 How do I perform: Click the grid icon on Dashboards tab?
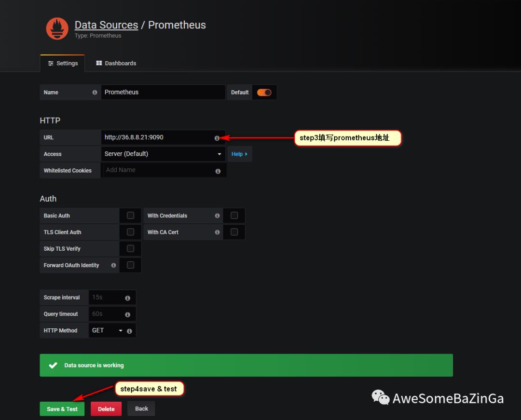[99, 63]
